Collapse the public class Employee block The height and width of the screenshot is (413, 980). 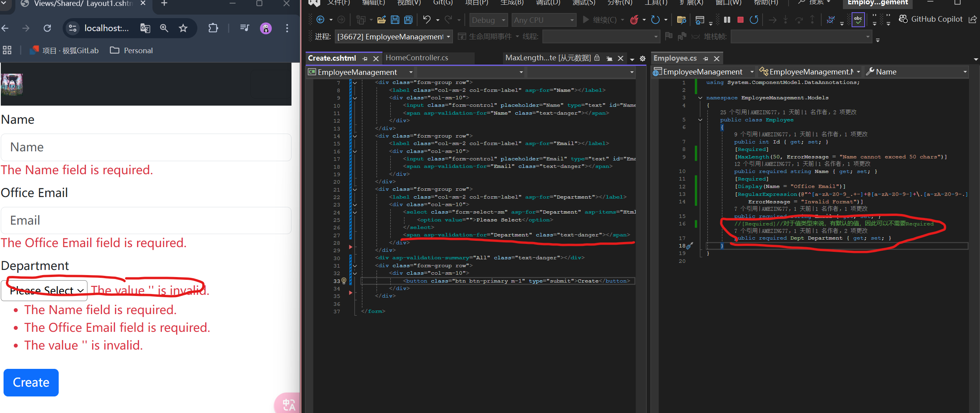700,120
